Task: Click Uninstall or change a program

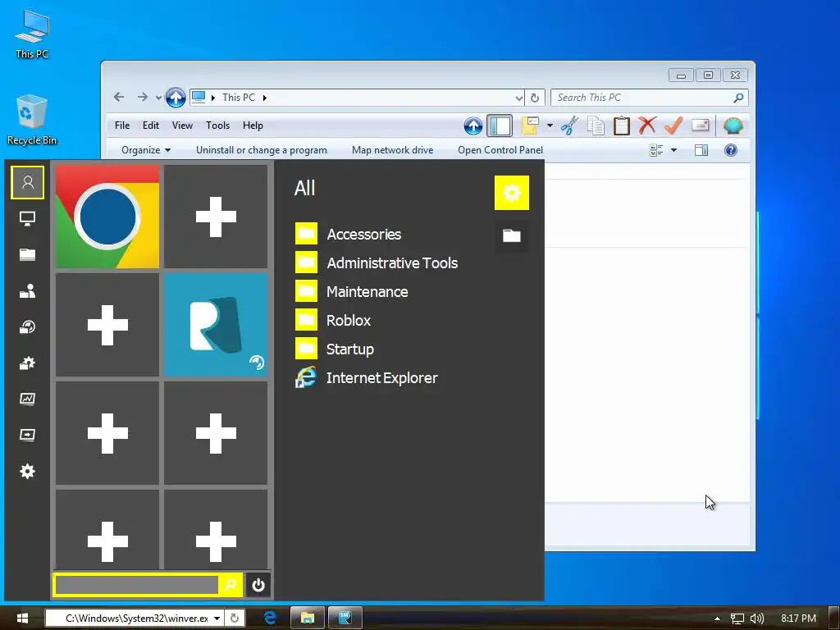Action: click(262, 151)
